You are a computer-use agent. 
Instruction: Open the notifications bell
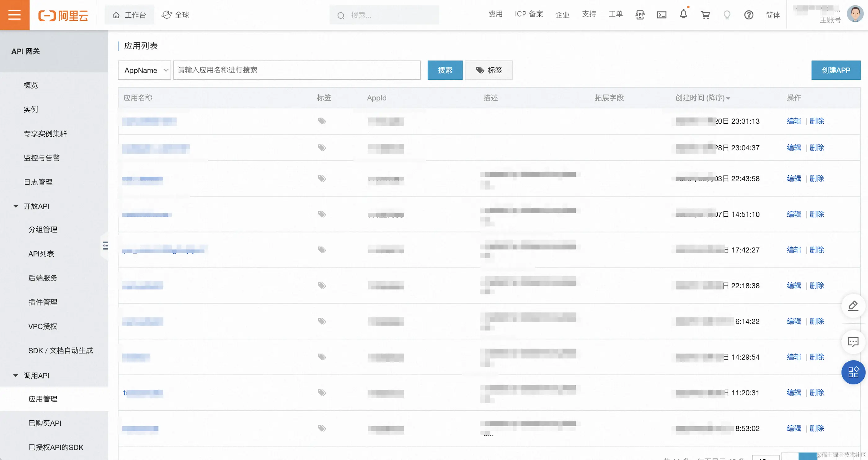click(x=683, y=15)
